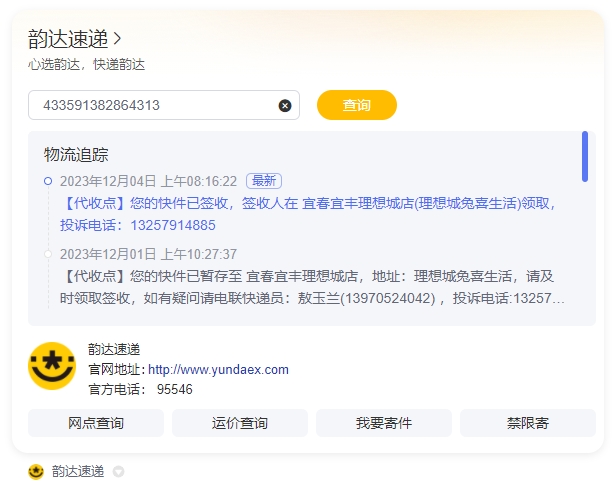Viewport: 614px width, 498px height.
Task: Select the 2023年12月01日 上午10:27:37 timestamp
Action: tap(148, 254)
